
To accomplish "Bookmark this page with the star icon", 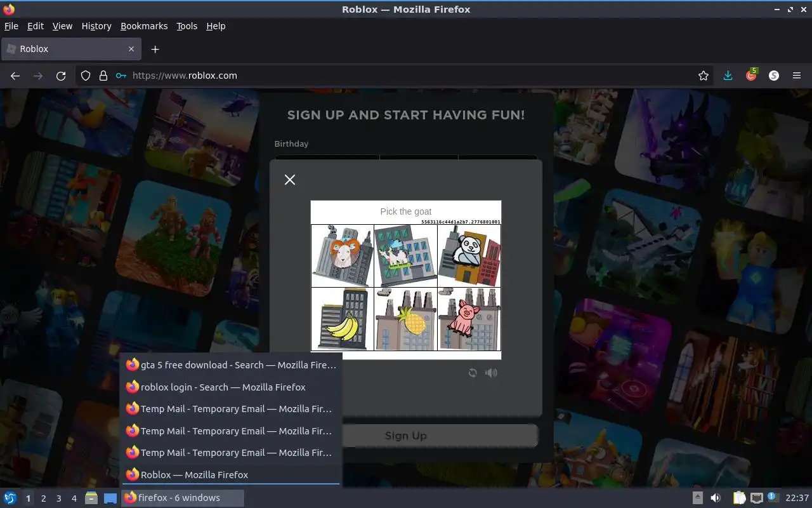I will 704,76.
